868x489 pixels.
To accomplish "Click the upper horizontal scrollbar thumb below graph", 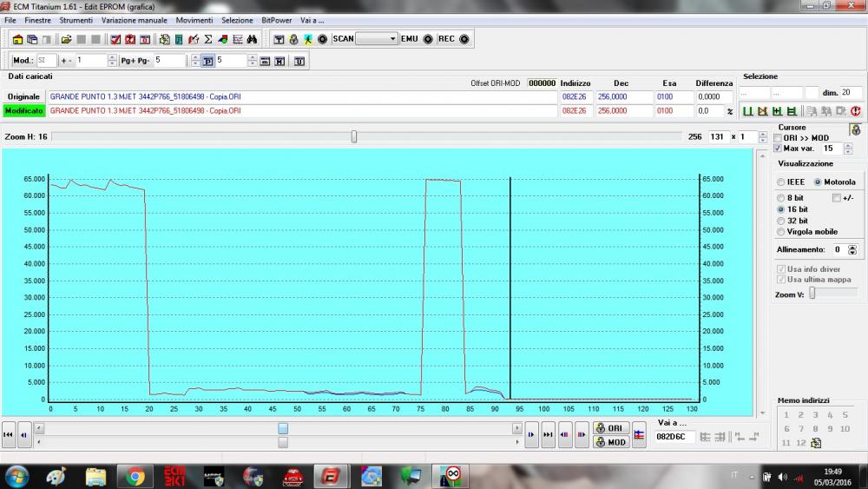I will coord(283,429).
